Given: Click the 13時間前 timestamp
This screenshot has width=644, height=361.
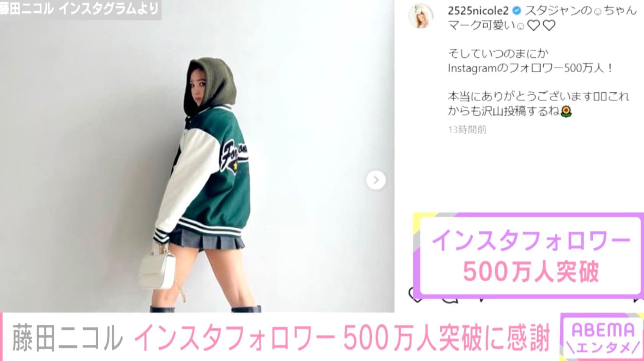Looking at the screenshot, I should pyautogui.click(x=467, y=130).
